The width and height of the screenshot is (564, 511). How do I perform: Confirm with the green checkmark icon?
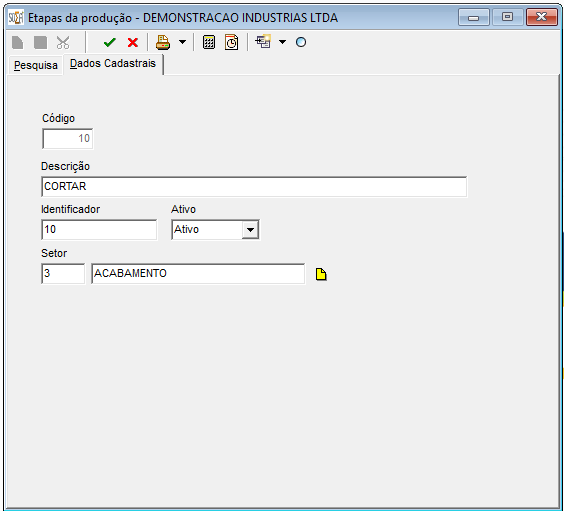(x=109, y=42)
